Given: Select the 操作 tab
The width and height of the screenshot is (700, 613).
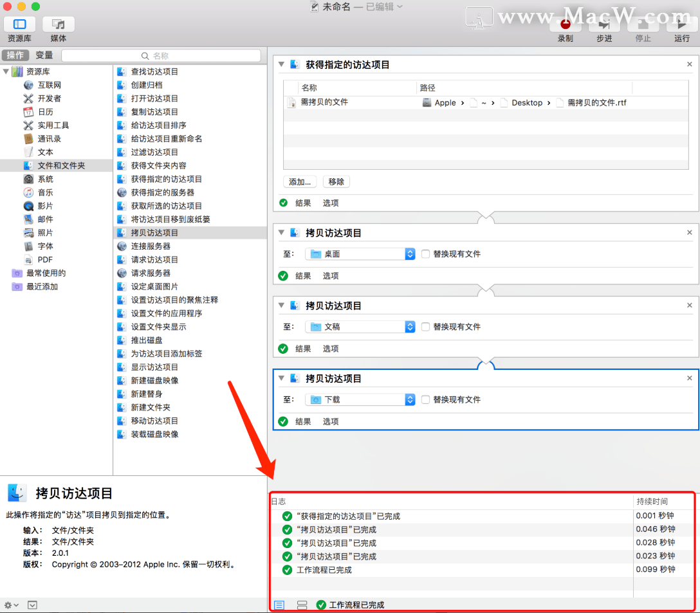Looking at the screenshot, I should (x=15, y=55).
